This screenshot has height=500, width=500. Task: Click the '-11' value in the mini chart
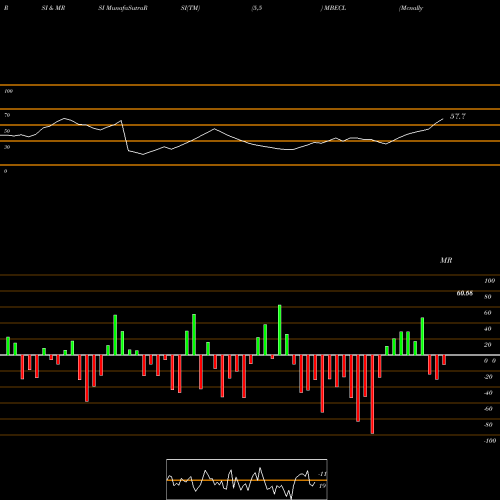point(323,474)
